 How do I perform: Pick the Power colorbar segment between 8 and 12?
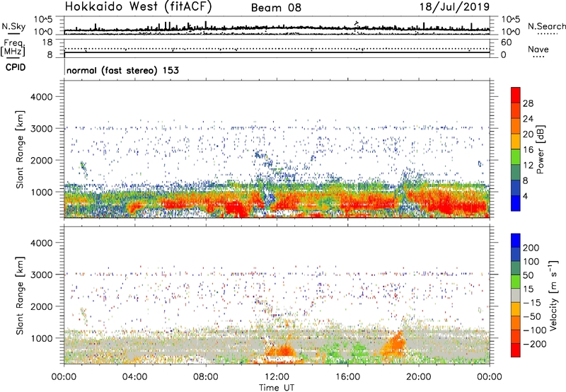tap(516, 173)
